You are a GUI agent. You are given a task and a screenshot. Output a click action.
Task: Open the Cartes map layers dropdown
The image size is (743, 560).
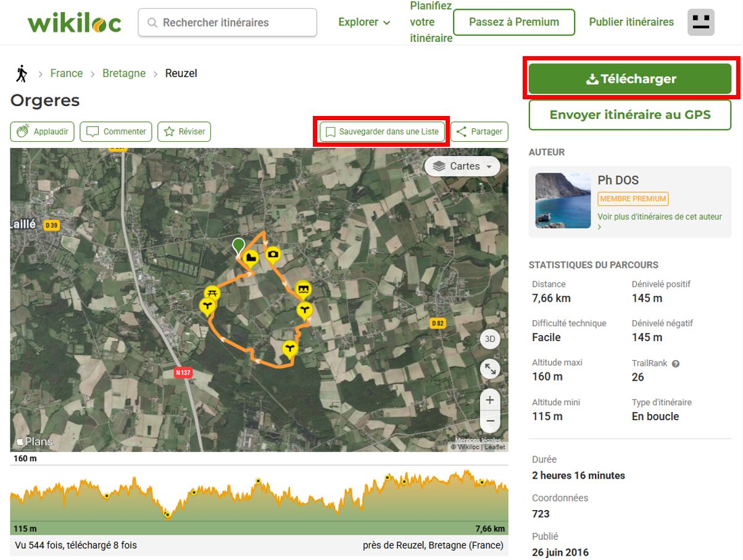point(462,167)
